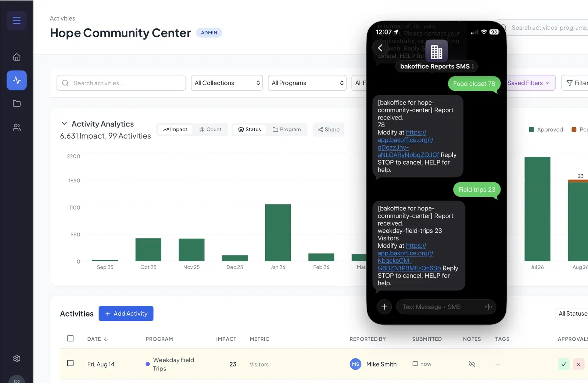This screenshot has height=383, width=588.
Task: Open the partly hidden 'All F' filter dropdown
Action: (x=359, y=83)
